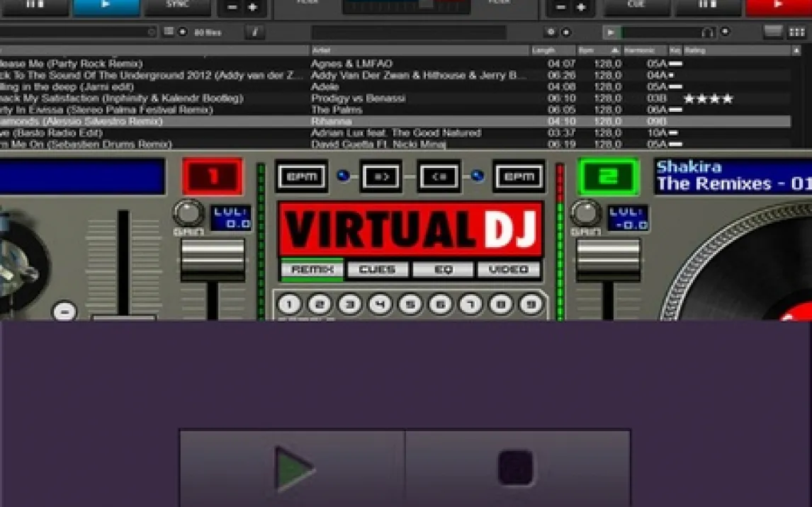This screenshot has height=507, width=812.
Task: Sort the track list by Bpm column
Action: tap(587, 51)
